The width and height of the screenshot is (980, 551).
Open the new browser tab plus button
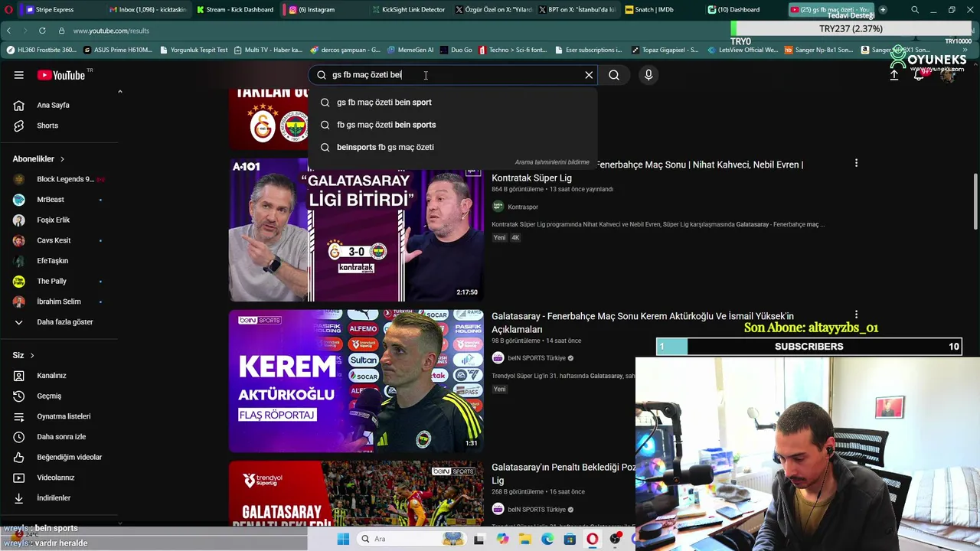pyautogui.click(x=883, y=9)
